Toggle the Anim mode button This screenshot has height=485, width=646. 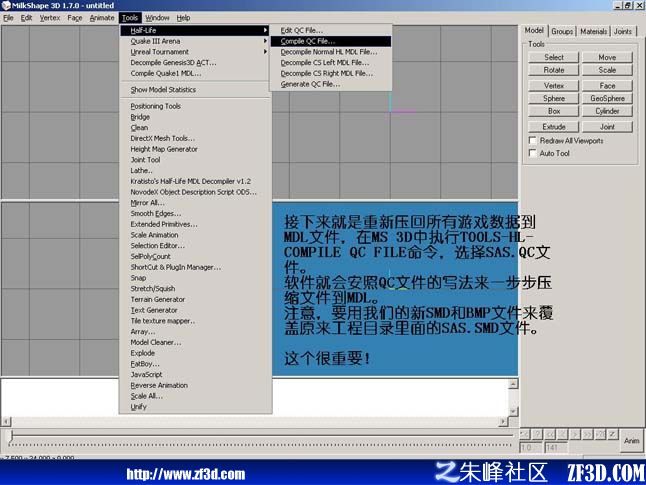631,440
